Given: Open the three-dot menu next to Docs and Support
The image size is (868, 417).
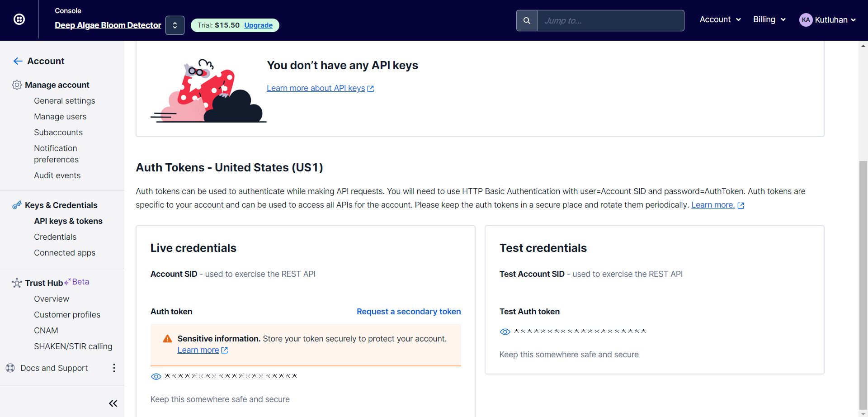Looking at the screenshot, I should click(x=113, y=368).
